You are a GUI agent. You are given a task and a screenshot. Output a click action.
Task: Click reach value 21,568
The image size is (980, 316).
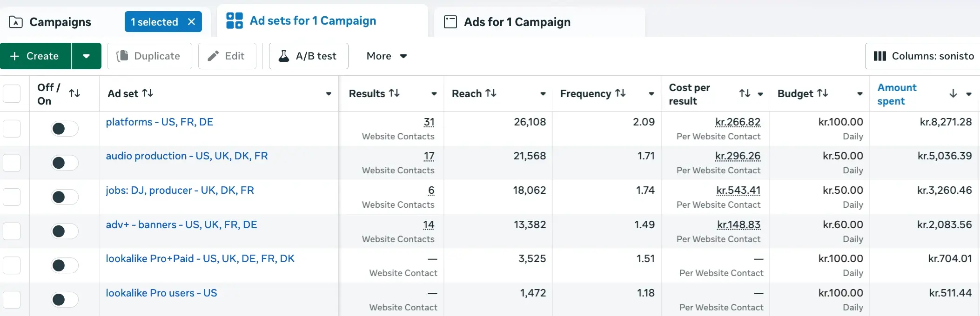tap(530, 156)
